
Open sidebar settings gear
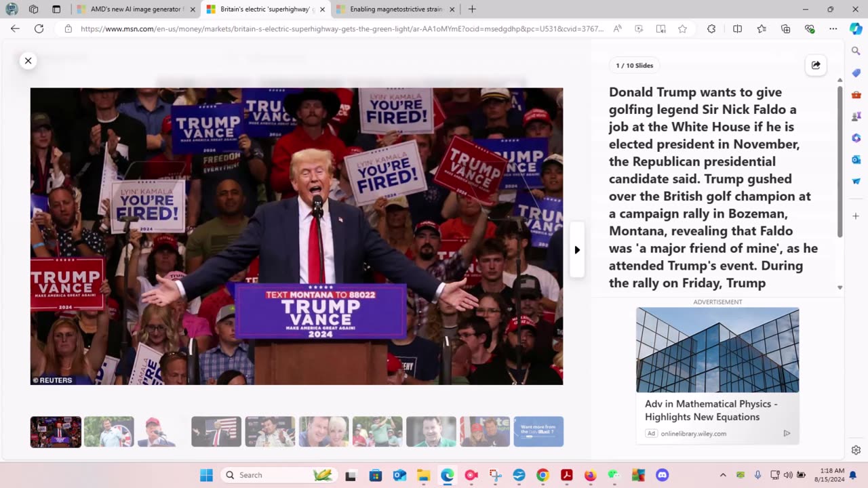point(856,450)
